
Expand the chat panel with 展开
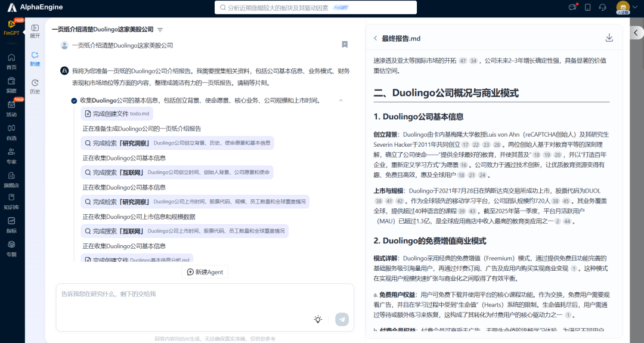(x=35, y=31)
